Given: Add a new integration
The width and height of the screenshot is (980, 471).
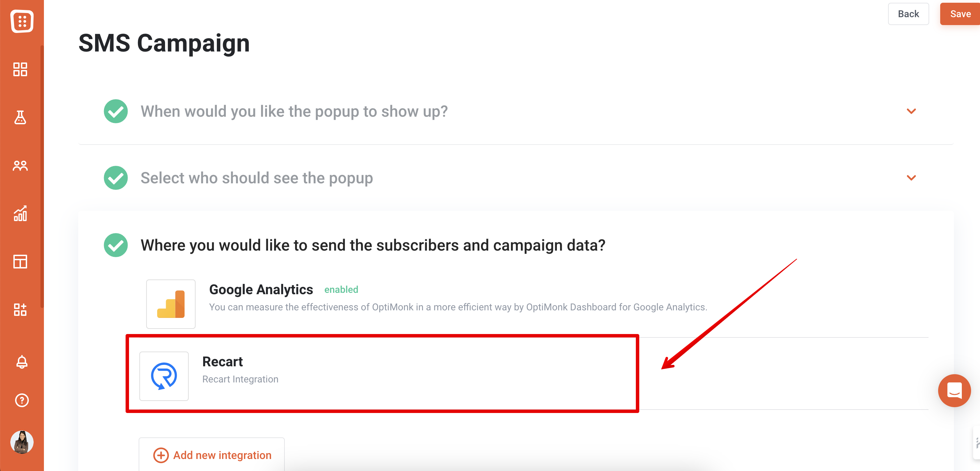Looking at the screenshot, I should point(211,455).
